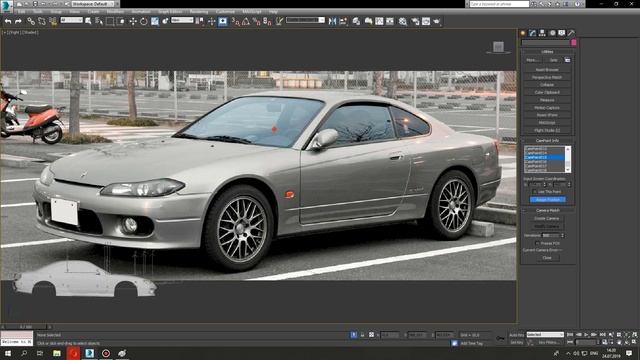This screenshot has width=640, height=360.
Task: Activate the Select Object tool
Action: (x=88, y=21)
